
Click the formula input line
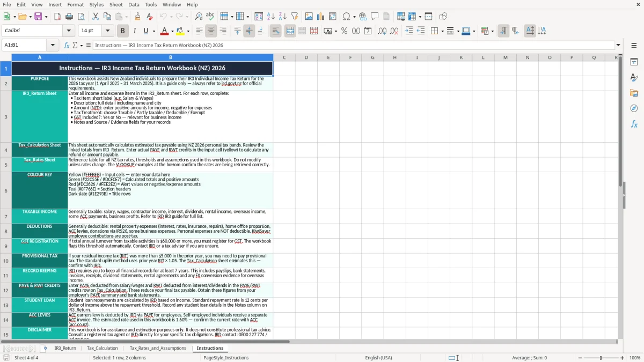pyautogui.click(x=353, y=45)
